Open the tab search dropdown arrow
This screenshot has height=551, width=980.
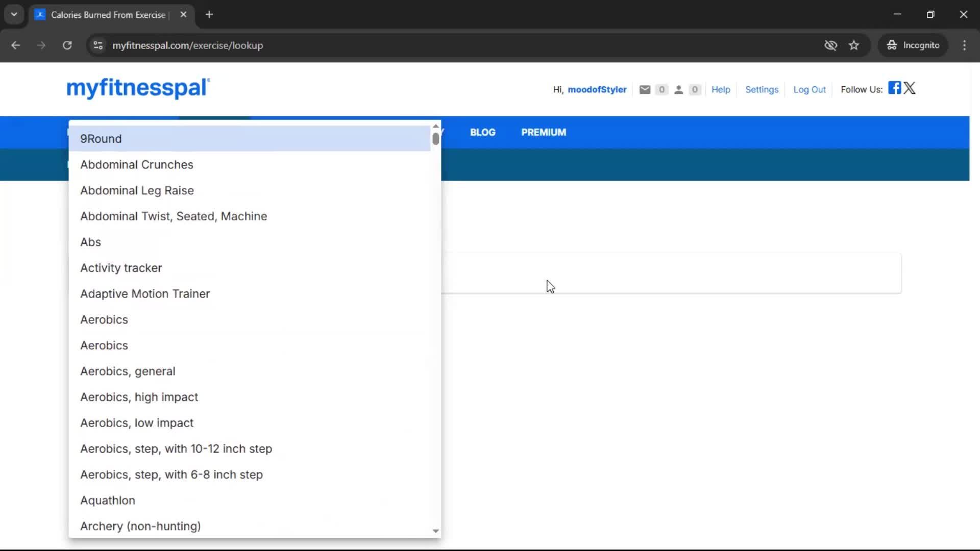[x=14, y=14]
